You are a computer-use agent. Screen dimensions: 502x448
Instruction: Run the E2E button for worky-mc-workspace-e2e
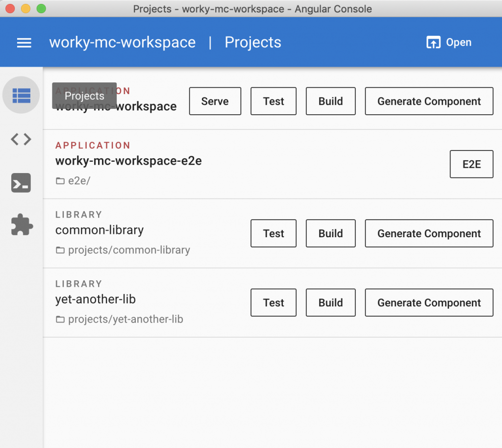pyautogui.click(x=471, y=164)
